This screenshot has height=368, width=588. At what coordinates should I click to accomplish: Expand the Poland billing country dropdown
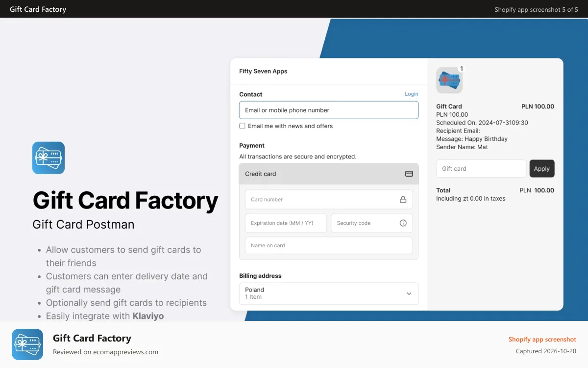pos(329,293)
